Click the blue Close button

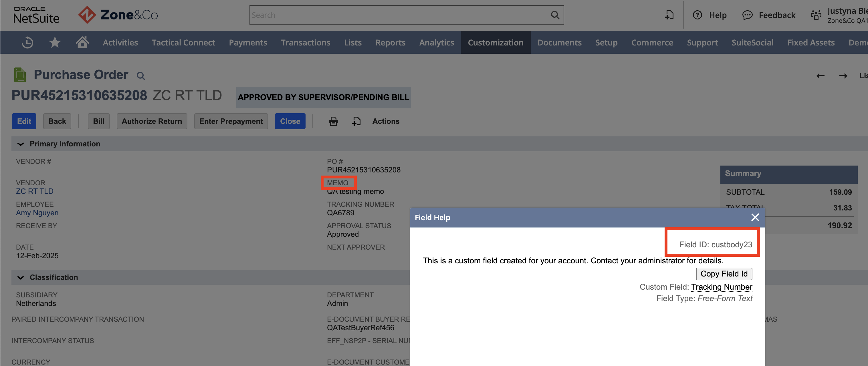290,121
